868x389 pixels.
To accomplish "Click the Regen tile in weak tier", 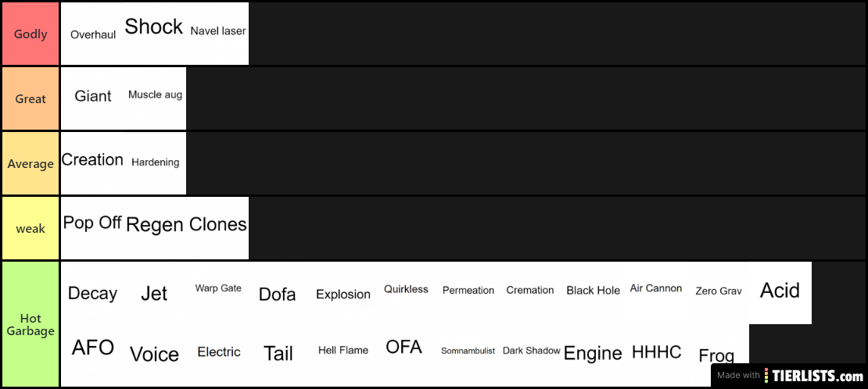I will click(155, 228).
